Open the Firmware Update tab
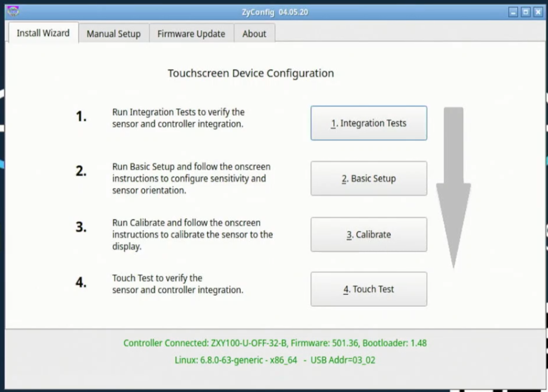Image resolution: width=548 pixels, height=392 pixels. [x=191, y=34]
